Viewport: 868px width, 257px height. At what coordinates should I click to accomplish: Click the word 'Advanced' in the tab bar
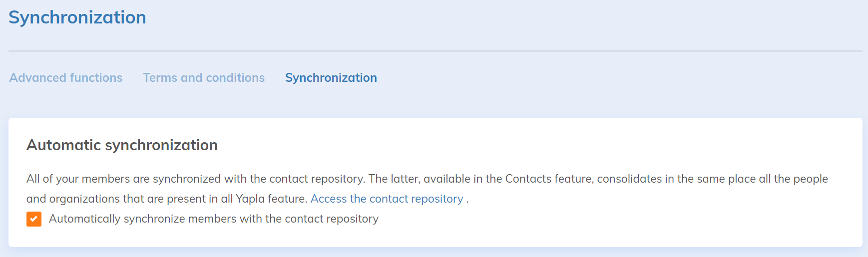(x=37, y=78)
